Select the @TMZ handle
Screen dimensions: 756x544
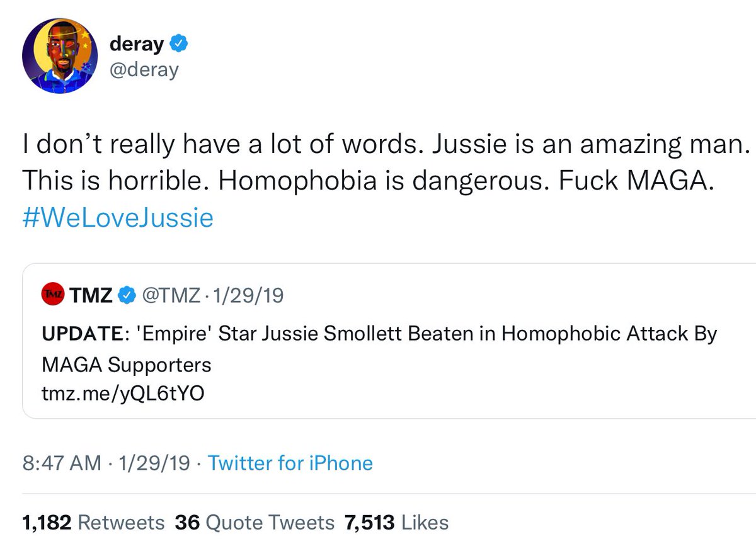pyautogui.click(x=170, y=295)
